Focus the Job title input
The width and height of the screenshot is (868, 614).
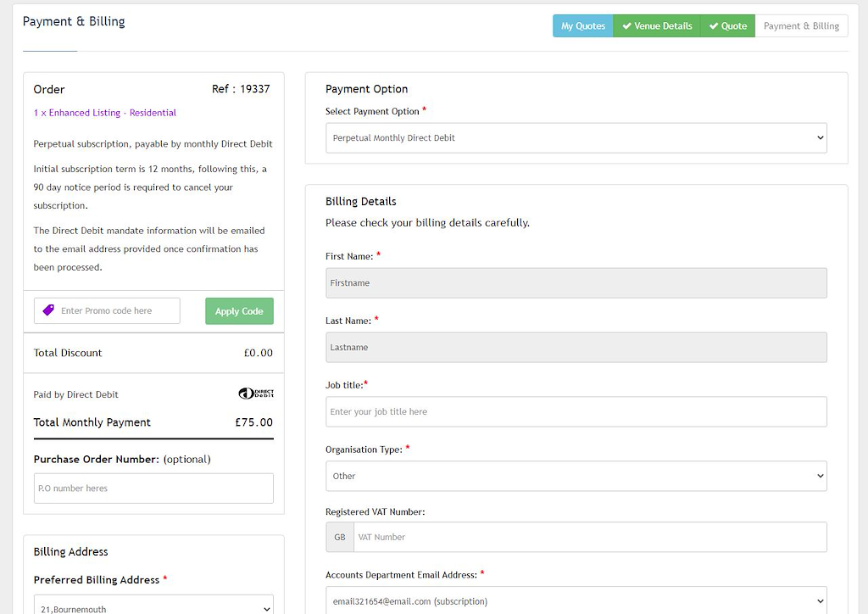tap(576, 412)
